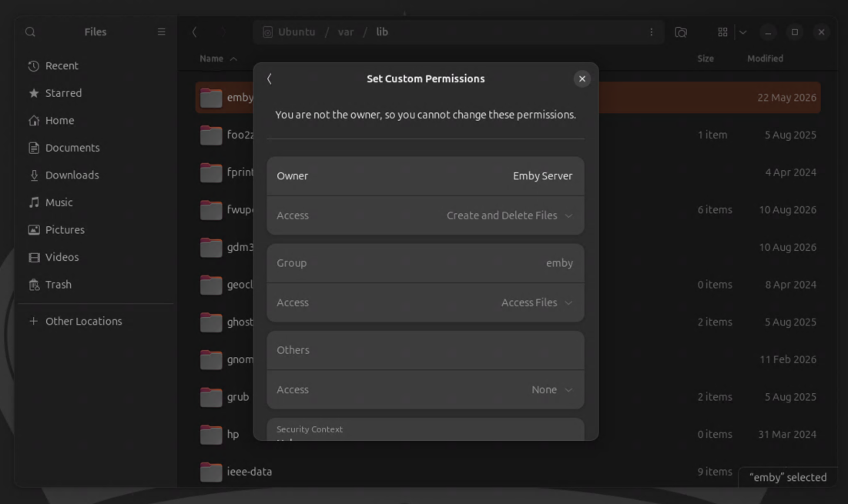Screen dimensions: 848x504
Task: Select the foo2zjs folder icon
Action: pos(211,135)
